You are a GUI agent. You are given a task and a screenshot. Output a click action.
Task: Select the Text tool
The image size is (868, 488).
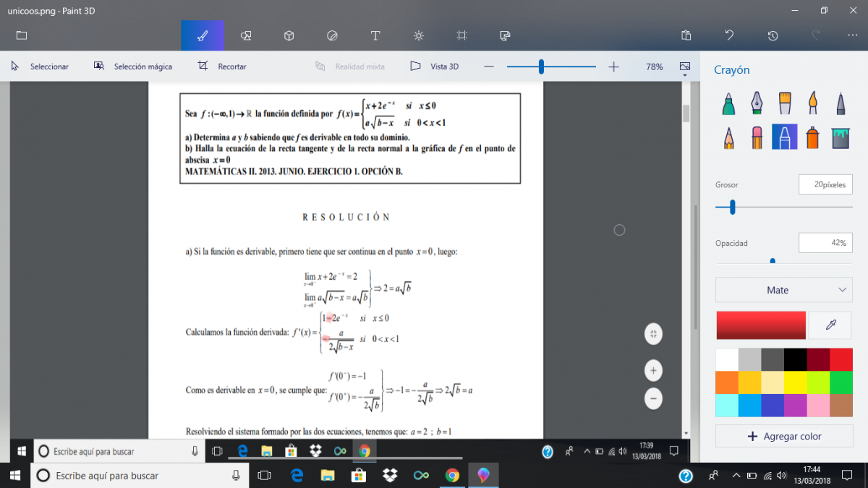coord(375,35)
